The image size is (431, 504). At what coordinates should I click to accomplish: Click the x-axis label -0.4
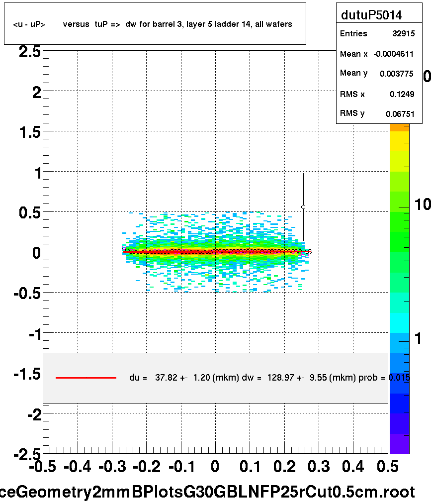78,466
